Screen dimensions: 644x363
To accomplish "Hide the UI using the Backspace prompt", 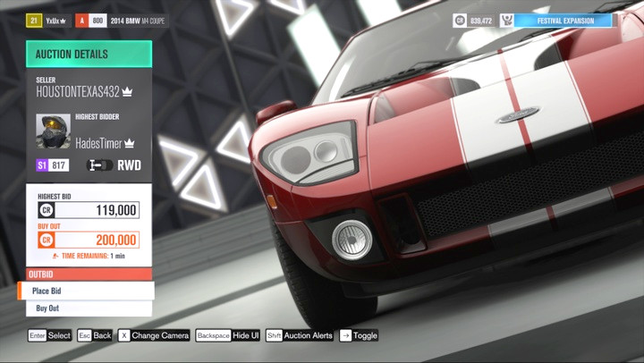I will pos(228,335).
